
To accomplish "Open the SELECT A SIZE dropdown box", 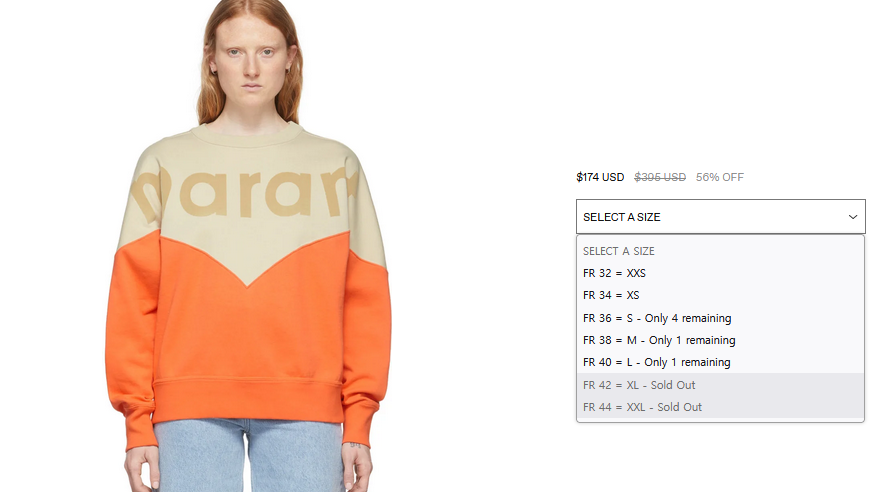I will coord(720,216).
